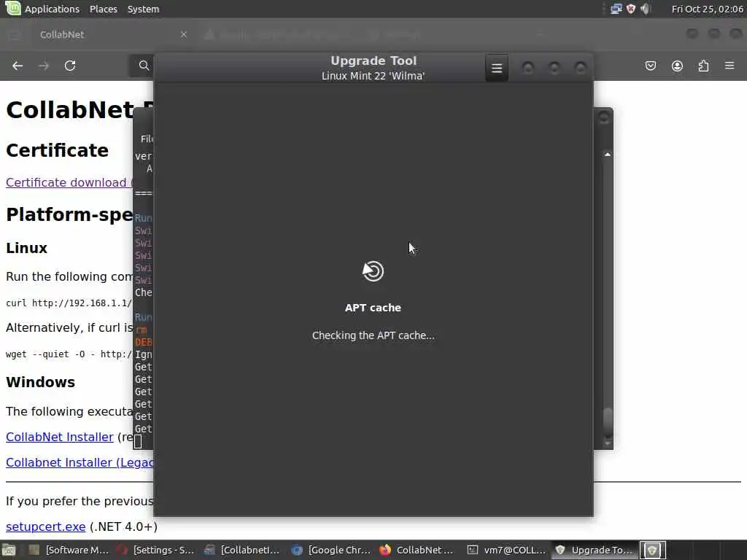Open the Collabnet Installer (Legacy) link
Viewport: 747px width, 560px height.
pos(80,462)
